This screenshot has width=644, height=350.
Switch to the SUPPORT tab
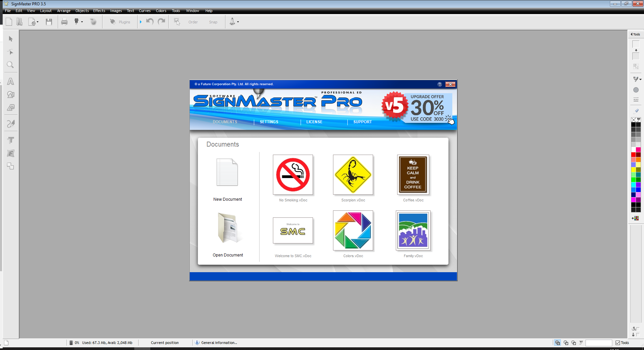(362, 122)
